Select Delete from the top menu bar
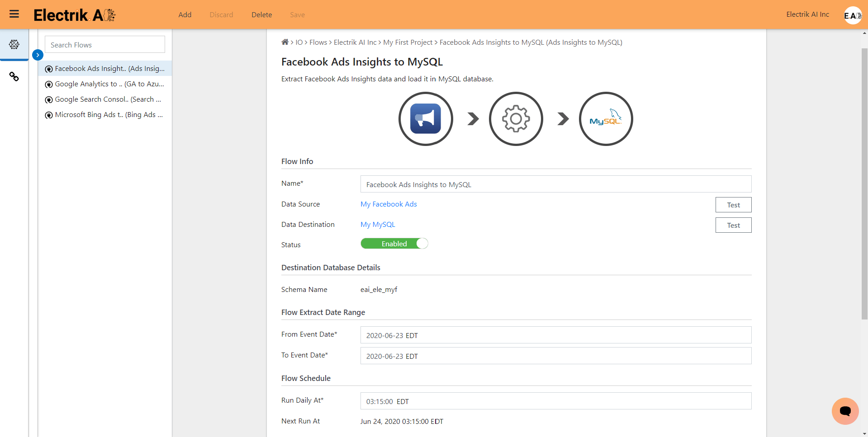The height and width of the screenshot is (437, 868). [x=261, y=14]
